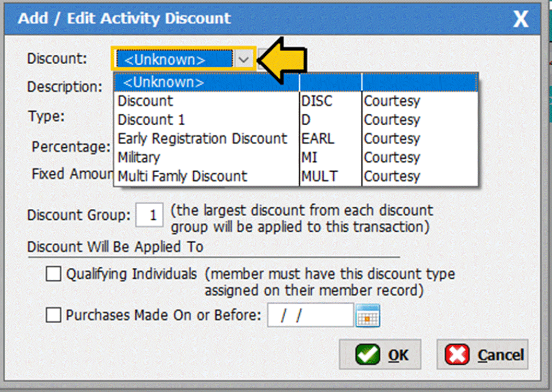Click the calendar date picker icon
The image size is (552, 392).
pos(368,316)
